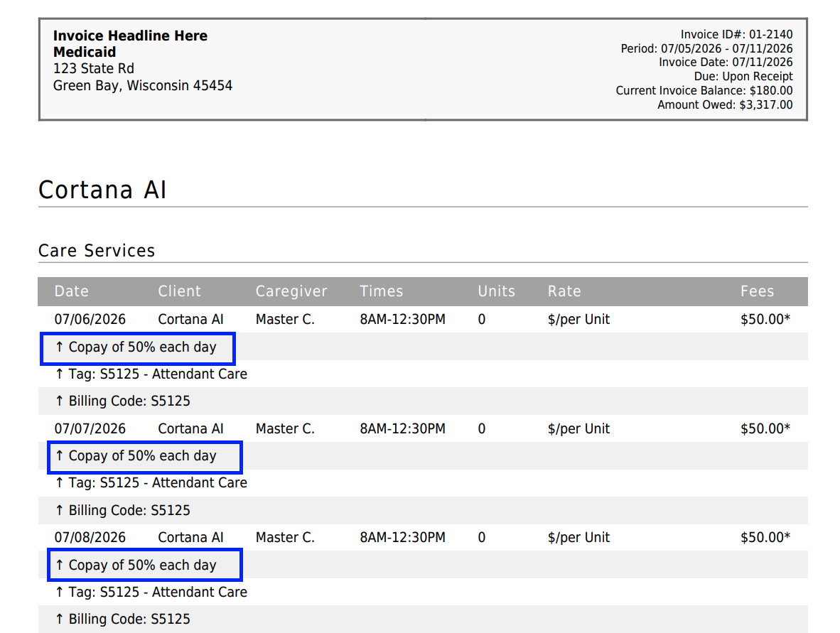The width and height of the screenshot is (840, 633).
Task: Click Billing Code: S5125 under 07/07/2026
Action: click(x=123, y=510)
